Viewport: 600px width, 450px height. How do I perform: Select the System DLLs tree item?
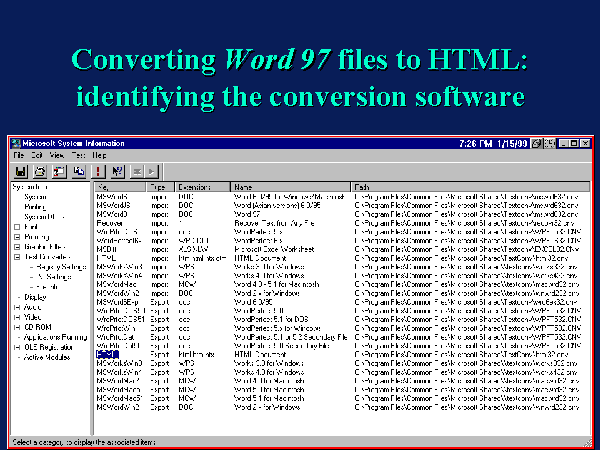click(44, 217)
